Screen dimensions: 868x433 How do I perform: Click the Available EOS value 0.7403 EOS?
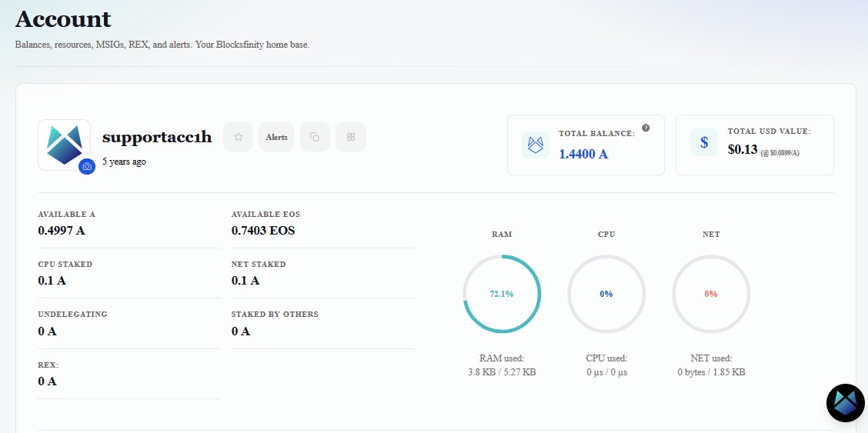click(x=263, y=231)
